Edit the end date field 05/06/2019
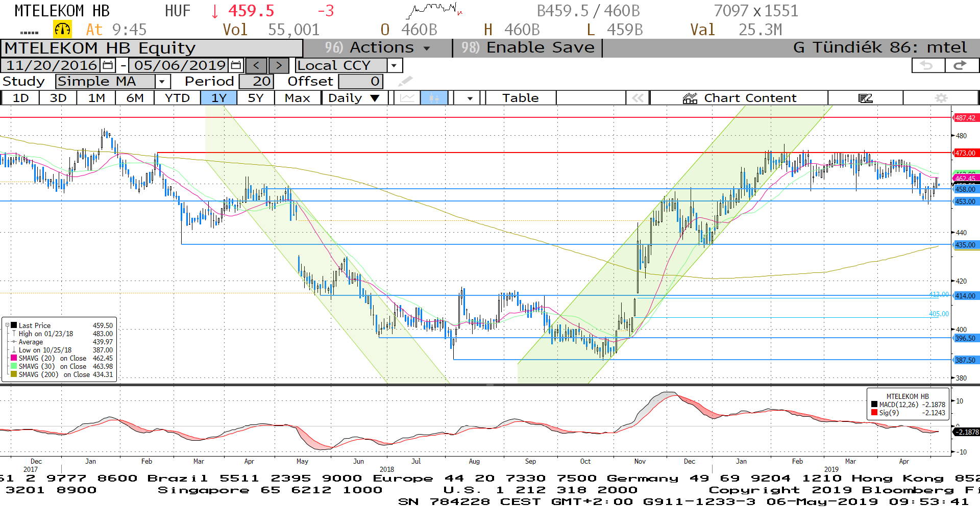The width and height of the screenshot is (980, 530). tap(180, 65)
